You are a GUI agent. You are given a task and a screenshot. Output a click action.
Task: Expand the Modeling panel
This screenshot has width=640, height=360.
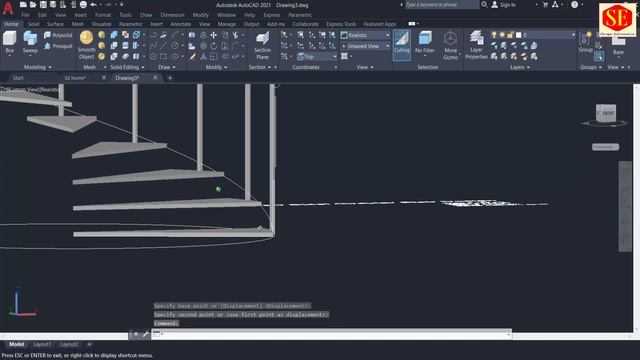38,67
